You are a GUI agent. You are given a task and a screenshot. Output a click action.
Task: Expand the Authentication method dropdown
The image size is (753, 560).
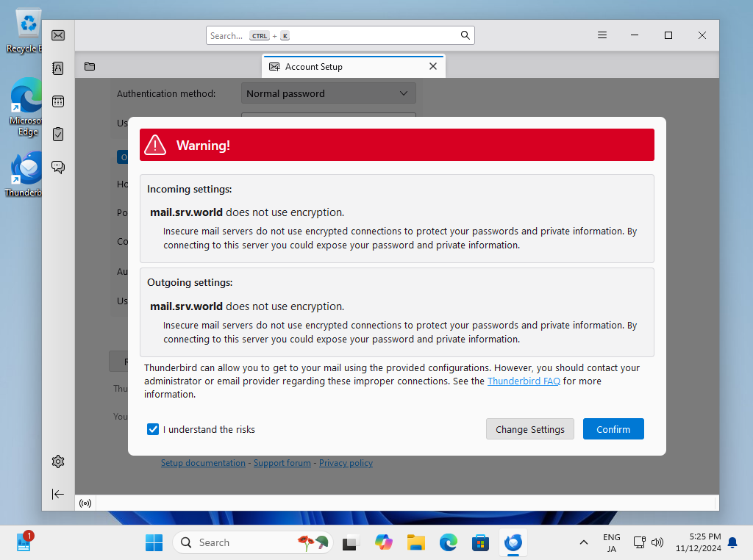(328, 93)
